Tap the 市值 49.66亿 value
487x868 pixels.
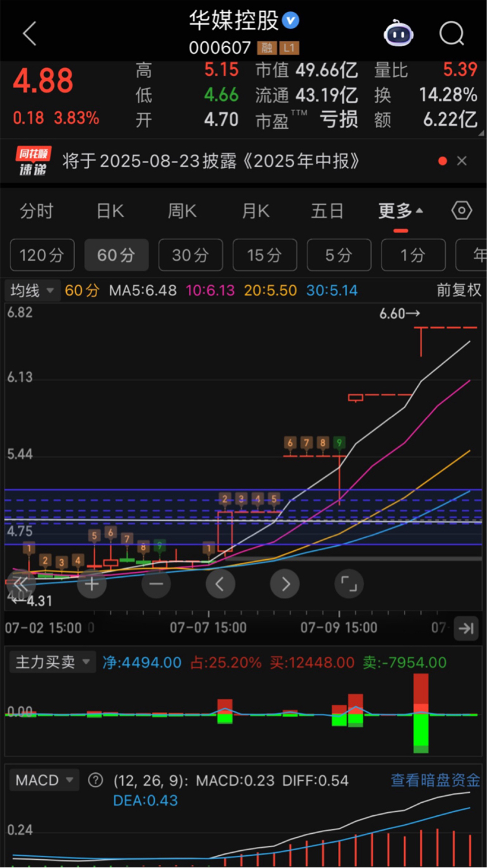click(x=327, y=70)
